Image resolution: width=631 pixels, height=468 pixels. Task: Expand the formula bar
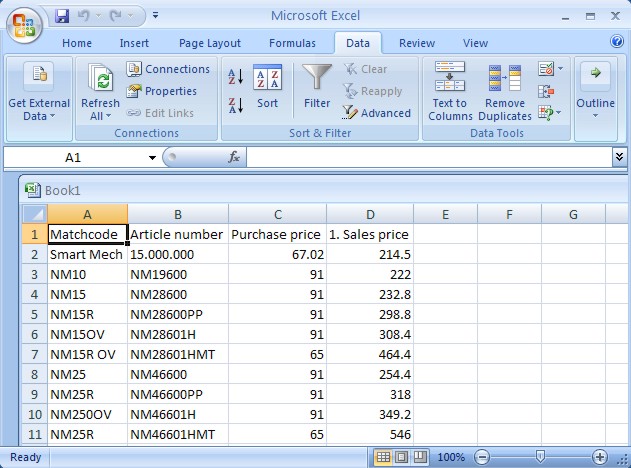[x=619, y=157]
